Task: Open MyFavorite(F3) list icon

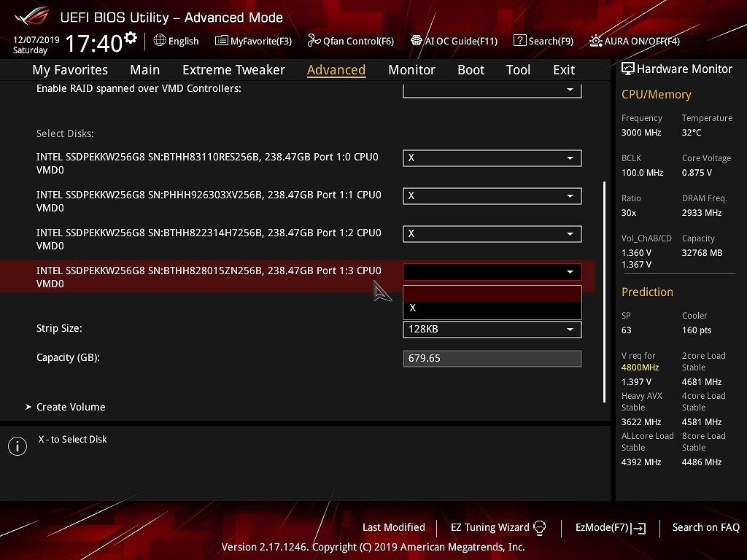Action: point(222,41)
